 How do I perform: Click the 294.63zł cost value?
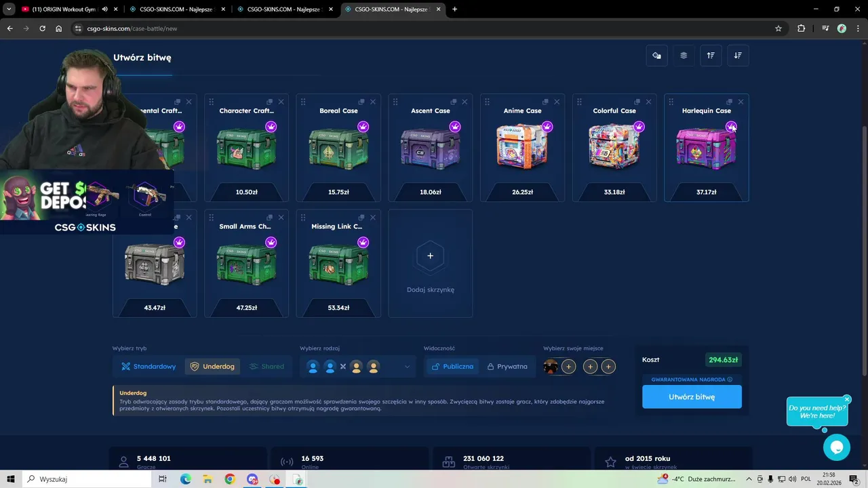click(723, 360)
